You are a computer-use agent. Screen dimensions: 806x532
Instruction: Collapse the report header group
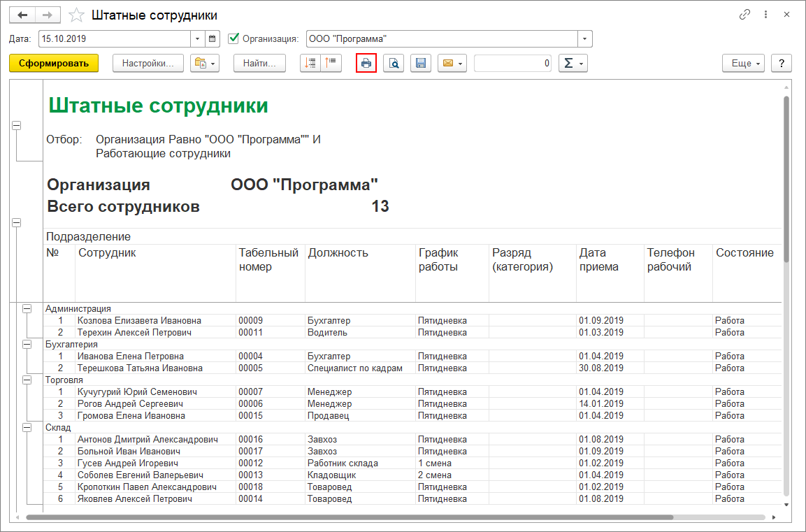click(17, 125)
